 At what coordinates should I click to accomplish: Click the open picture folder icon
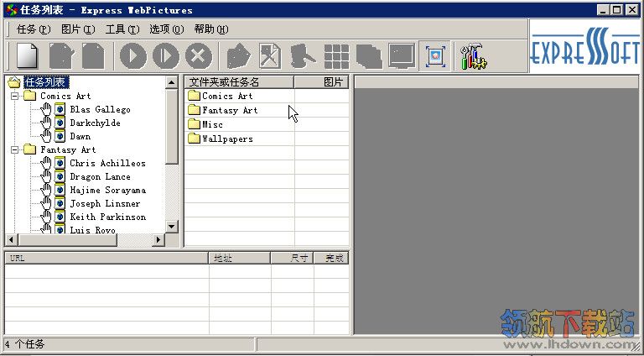click(239, 56)
